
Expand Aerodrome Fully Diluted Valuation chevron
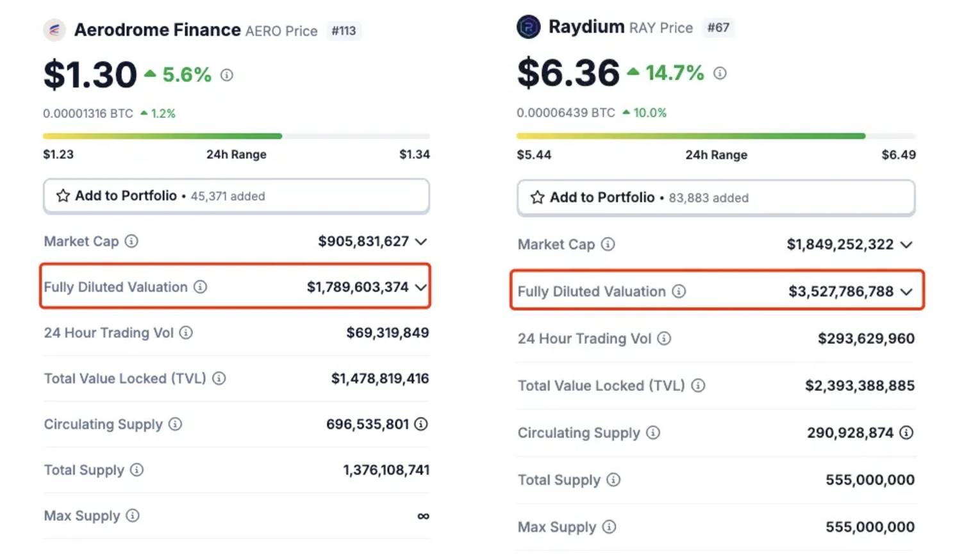pyautogui.click(x=420, y=287)
